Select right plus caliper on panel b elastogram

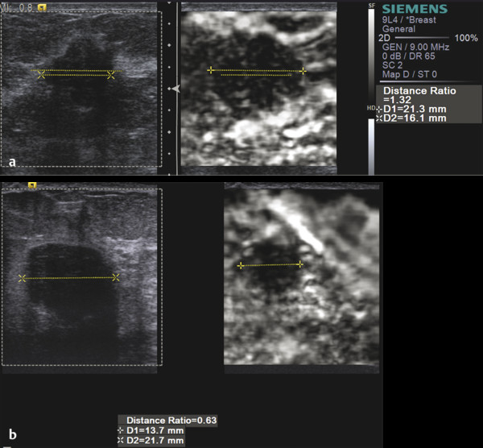click(300, 264)
